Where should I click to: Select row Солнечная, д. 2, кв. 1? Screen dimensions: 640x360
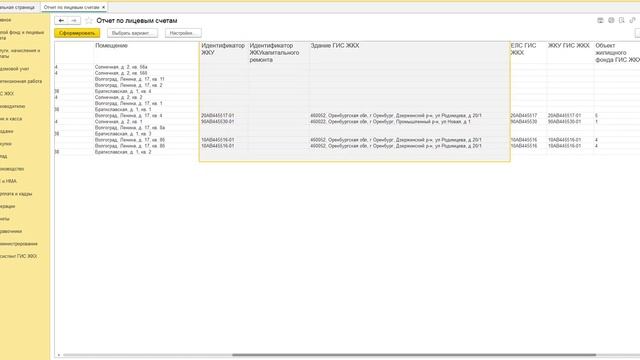118,122
